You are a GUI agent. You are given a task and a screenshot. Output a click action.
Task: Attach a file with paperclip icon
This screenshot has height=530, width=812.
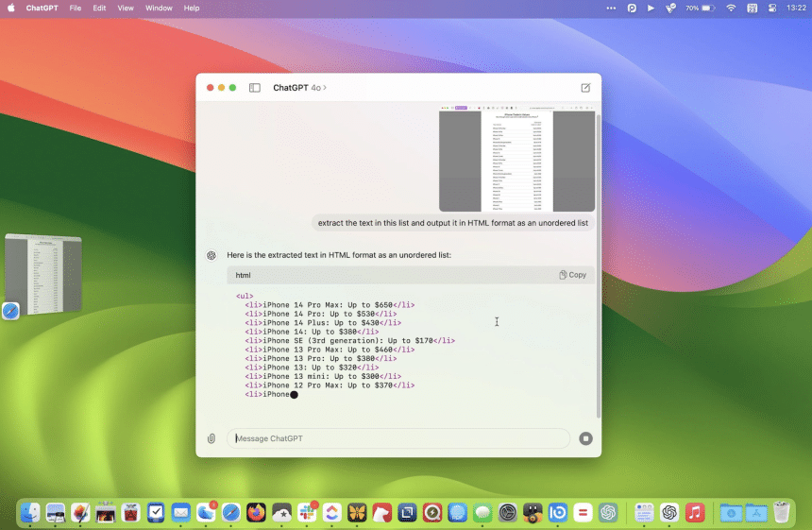[211, 438]
